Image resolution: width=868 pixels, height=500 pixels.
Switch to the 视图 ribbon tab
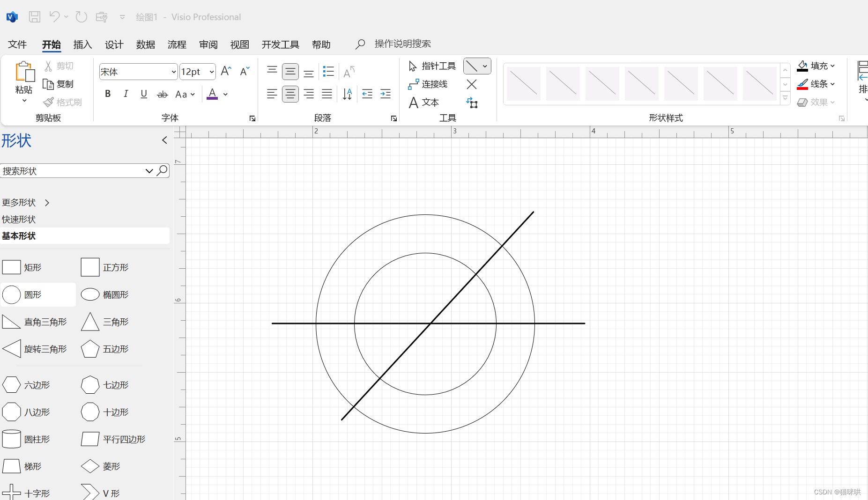pos(239,44)
